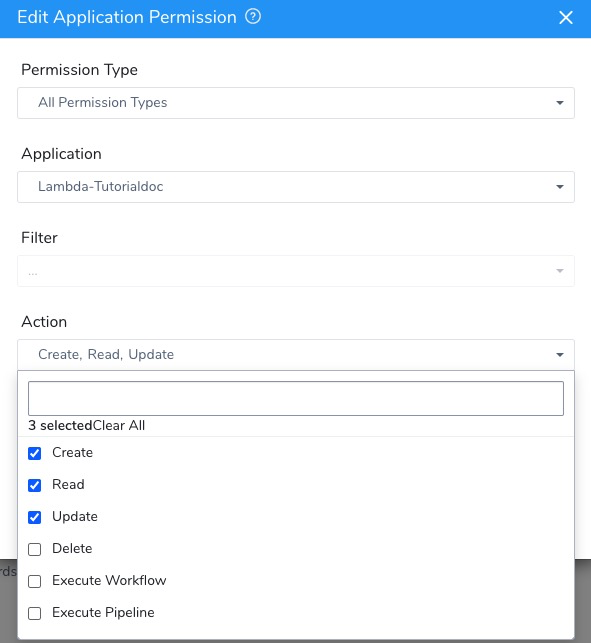Image resolution: width=591 pixels, height=643 pixels.
Task: Click the All Permission Types field
Action: 296,103
